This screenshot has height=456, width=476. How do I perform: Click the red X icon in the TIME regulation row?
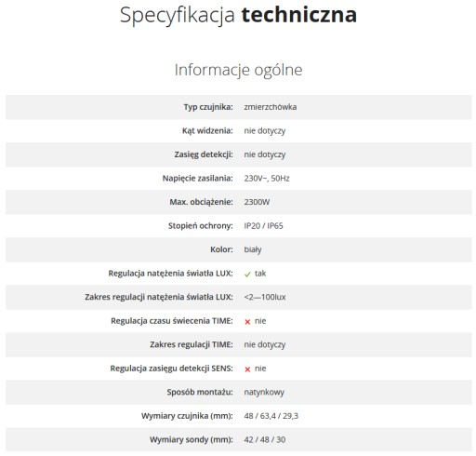pyautogui.click(x=247, y=322)
